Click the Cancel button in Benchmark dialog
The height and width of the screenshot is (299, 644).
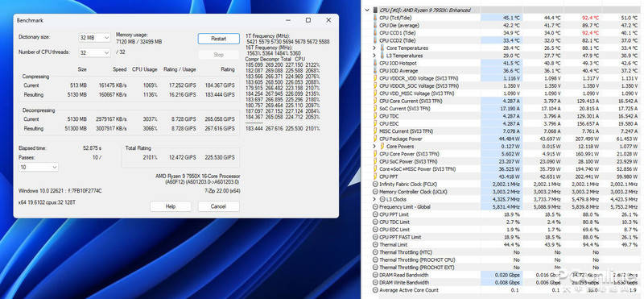click(218, 206)
